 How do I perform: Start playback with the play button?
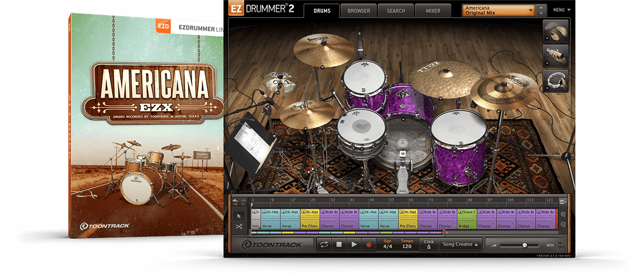click(353, 244)
